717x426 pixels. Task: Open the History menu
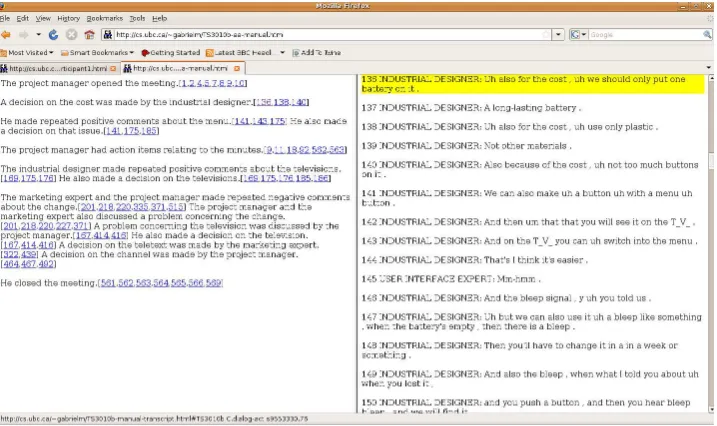(x=69, y=18)
